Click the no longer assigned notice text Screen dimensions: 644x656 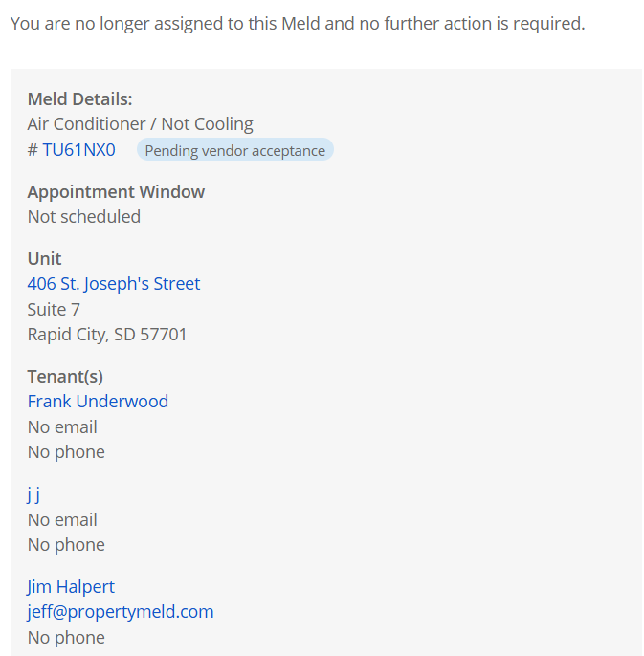pos(298,24)
